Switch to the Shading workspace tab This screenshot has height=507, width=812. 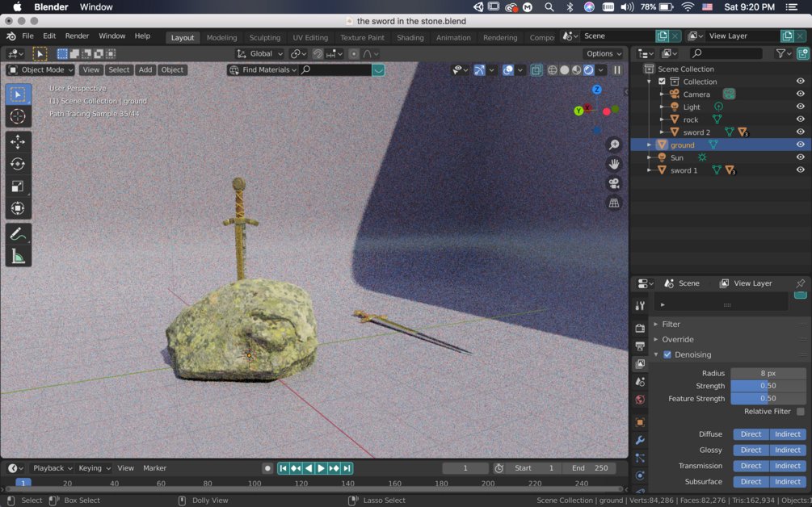pos(410,38)
